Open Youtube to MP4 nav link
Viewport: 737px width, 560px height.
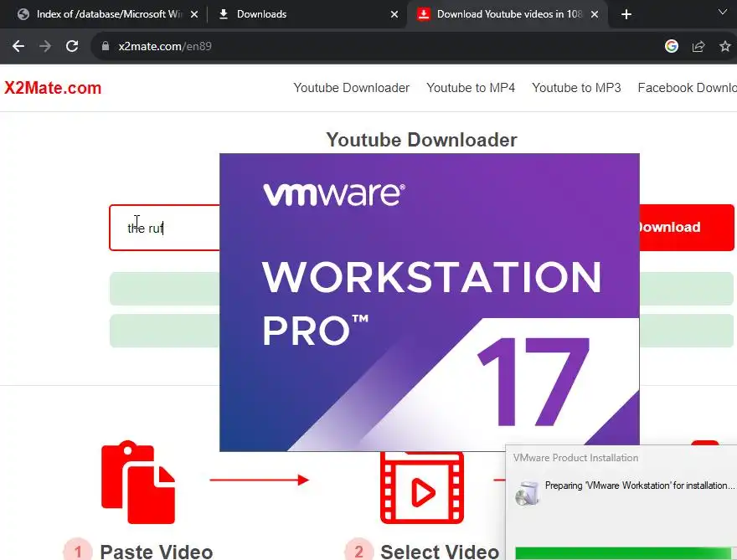(471, 88)
